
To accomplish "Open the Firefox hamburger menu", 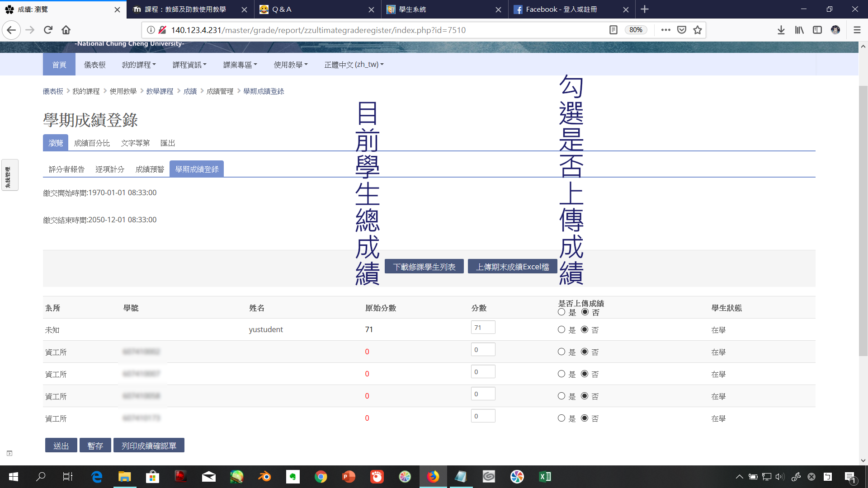I will point(857,30).
